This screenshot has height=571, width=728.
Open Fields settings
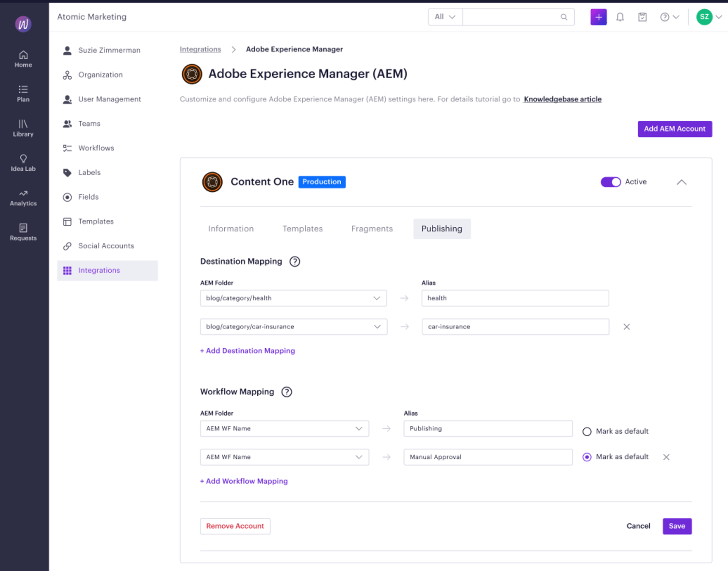tap(107, 197)
